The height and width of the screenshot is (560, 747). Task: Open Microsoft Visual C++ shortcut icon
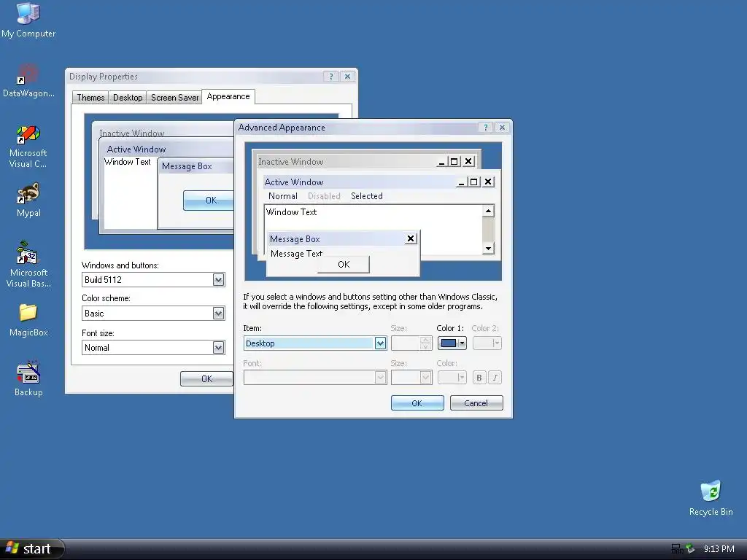tap(28, 146)
